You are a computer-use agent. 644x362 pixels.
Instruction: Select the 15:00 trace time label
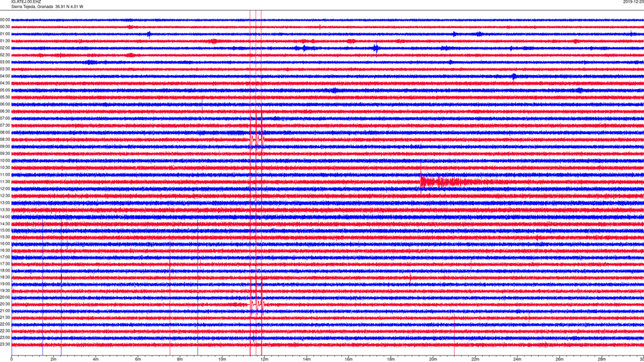(x=5, y=231)
